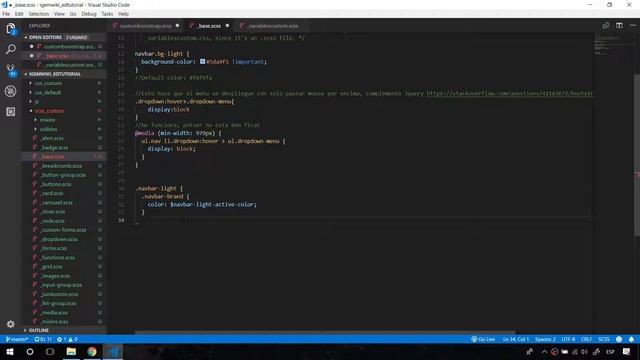
Task: Open the errors and warnings status item
Action: (67, 339)
